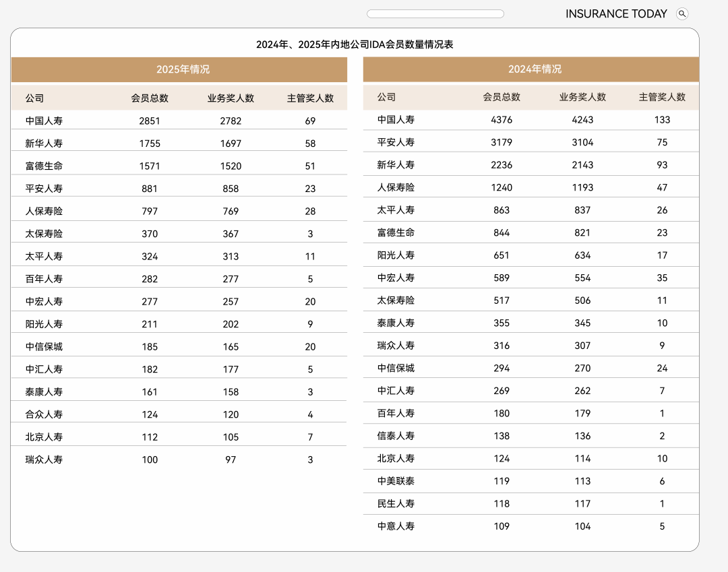Viewport: 728px width, 572px height.
Task: Click value 3179 in the 2024 table
Action: click(502, 142)
